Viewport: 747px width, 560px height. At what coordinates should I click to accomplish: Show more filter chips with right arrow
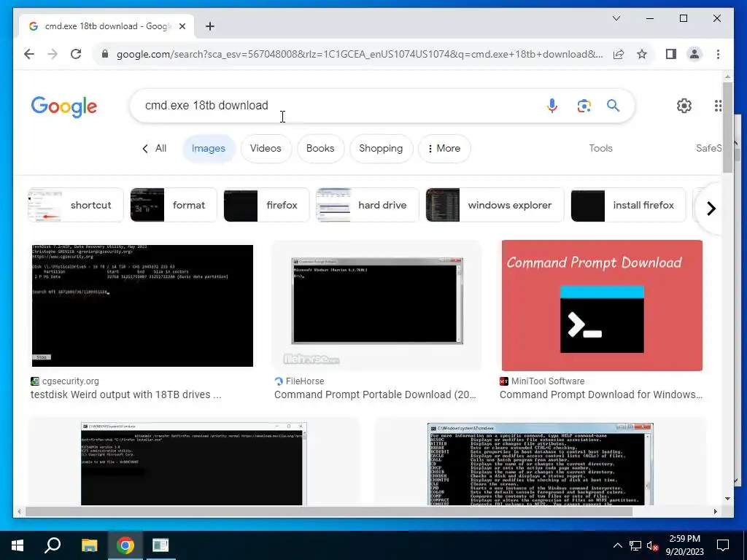pos(711,209)
